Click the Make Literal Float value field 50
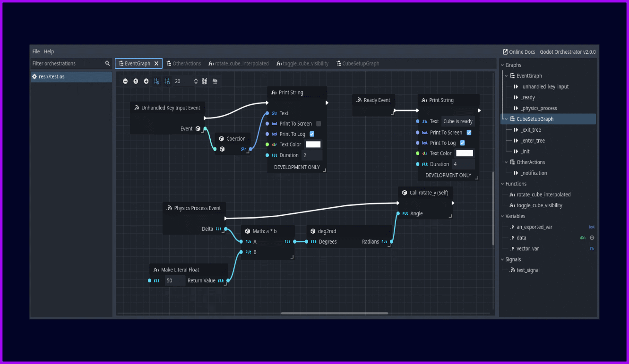The height and width of the screenshot is (364, 629). 175,280
